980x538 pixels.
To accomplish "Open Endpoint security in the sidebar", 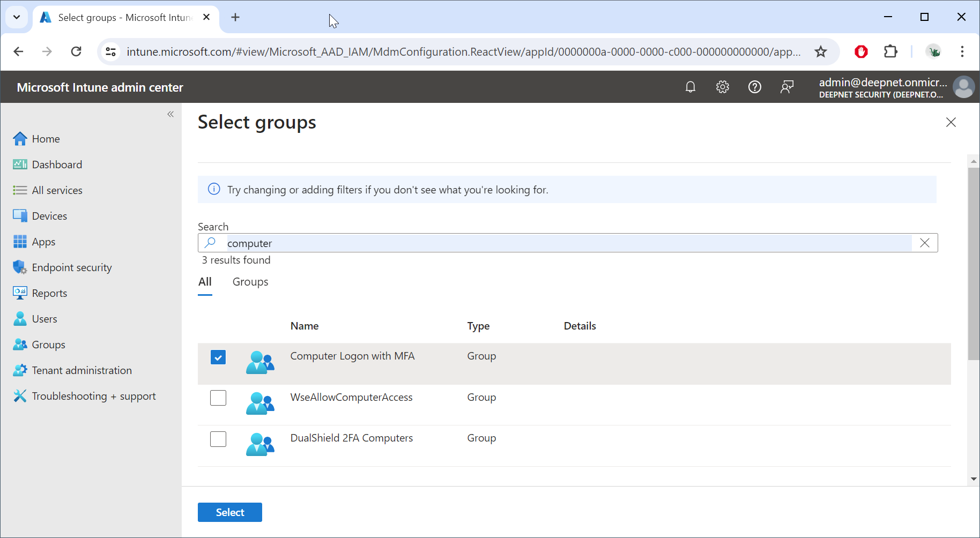I will coord(72,267).
